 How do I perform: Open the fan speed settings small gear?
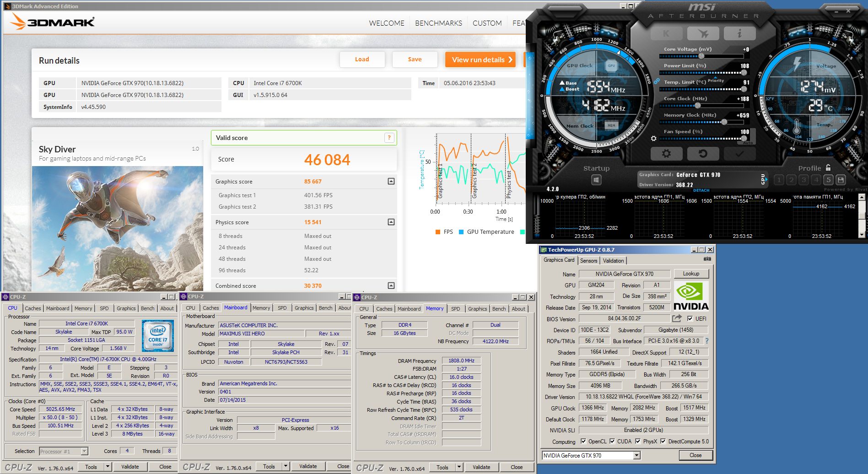point(653,138)
